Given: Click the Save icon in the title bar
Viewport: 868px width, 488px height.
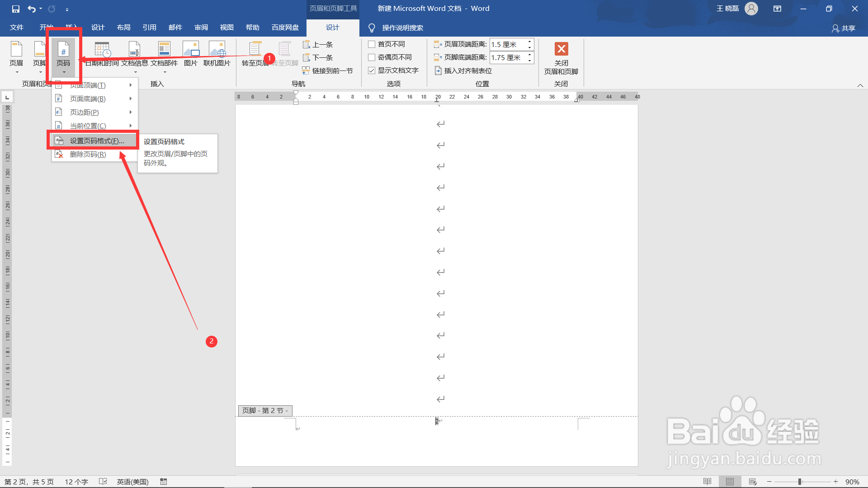Looking at the screenshot, I should [x=16, y=9].
